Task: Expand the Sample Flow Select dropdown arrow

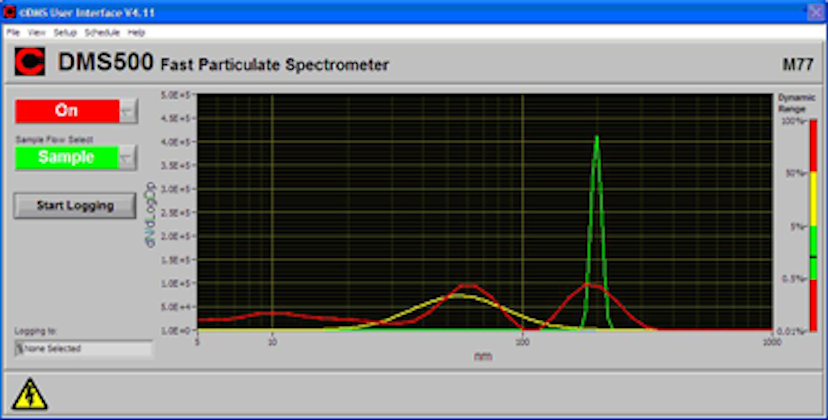Action: 127,157
